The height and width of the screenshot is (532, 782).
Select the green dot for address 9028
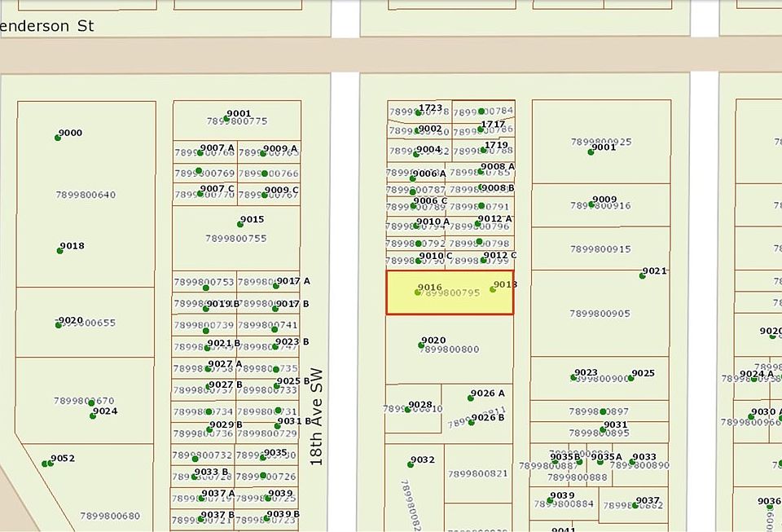point(410,410)
